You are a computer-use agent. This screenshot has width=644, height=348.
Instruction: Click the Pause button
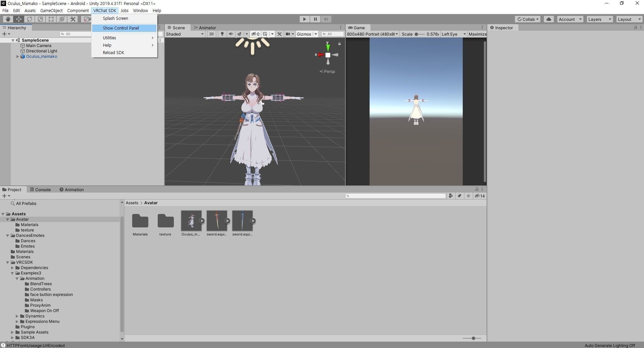[315, 19]
